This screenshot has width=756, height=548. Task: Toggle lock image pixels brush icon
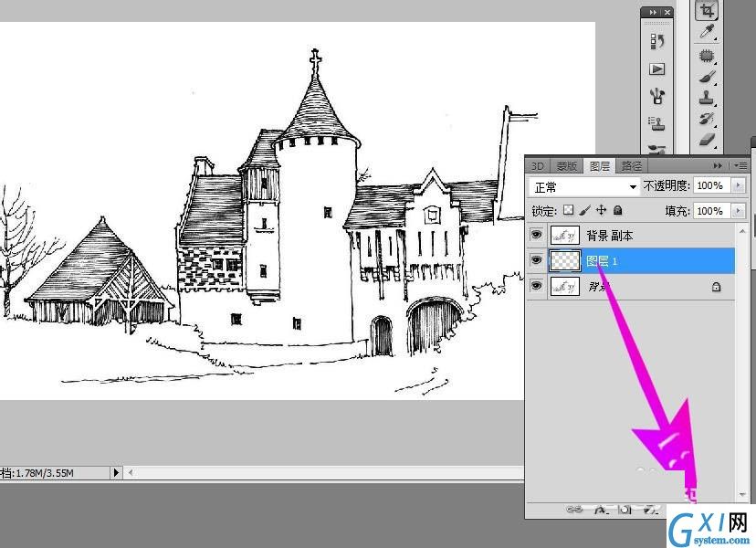tap(585, 210)
